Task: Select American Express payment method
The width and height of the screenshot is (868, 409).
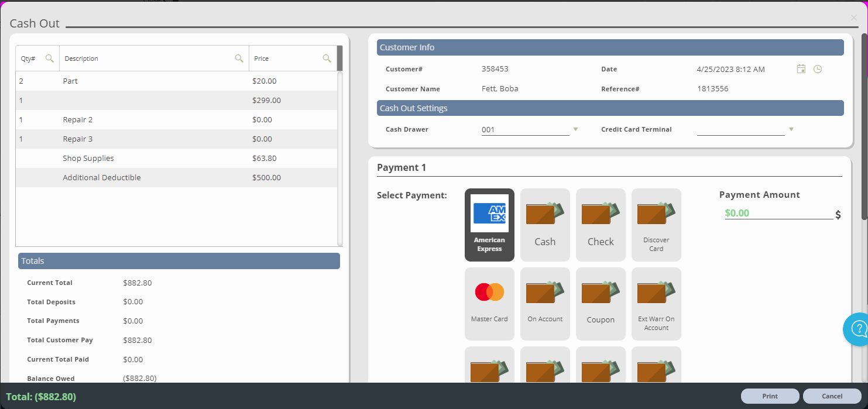Action: click(x=489, y=225)
